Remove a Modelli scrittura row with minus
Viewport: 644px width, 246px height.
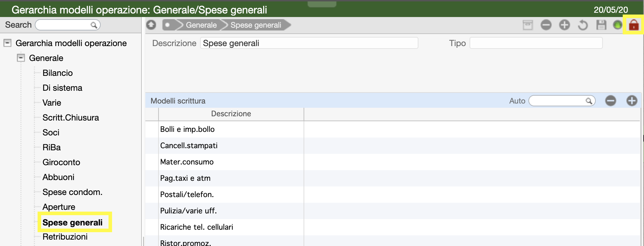610,101
